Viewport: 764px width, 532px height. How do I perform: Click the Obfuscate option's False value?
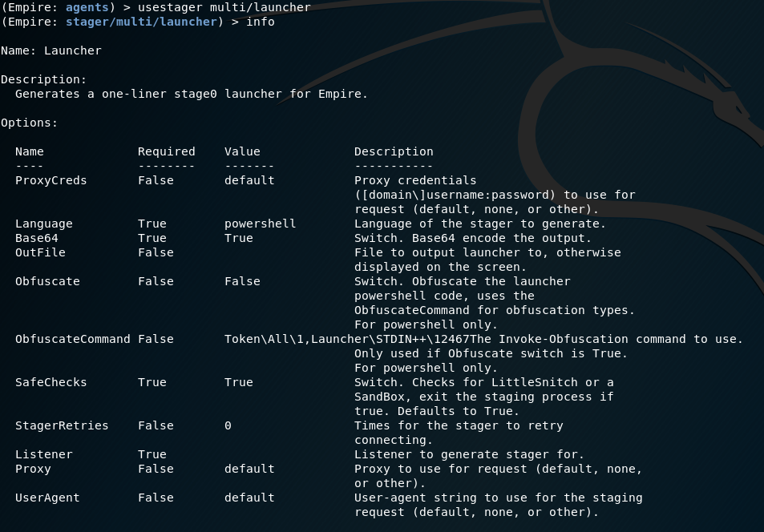242,281
